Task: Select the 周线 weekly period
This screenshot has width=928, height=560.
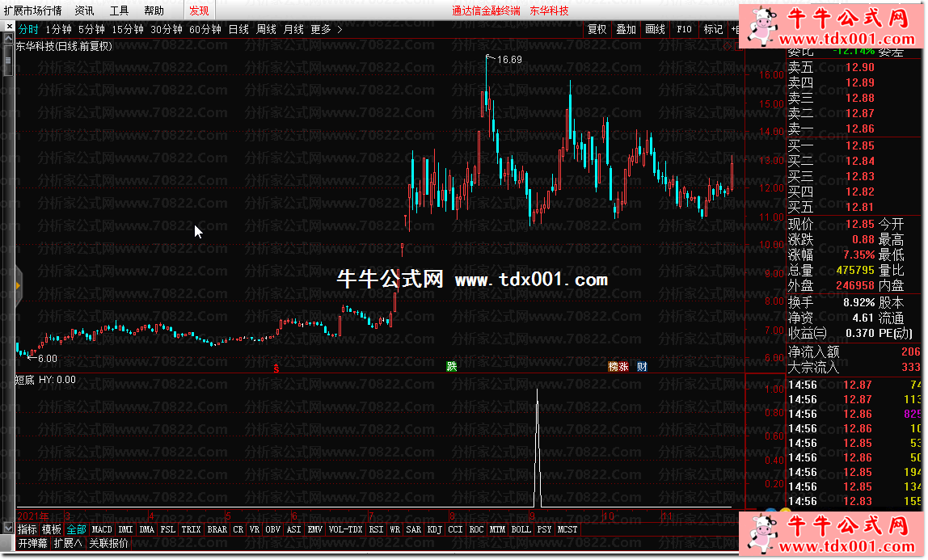Action: (x=266, y=29)
